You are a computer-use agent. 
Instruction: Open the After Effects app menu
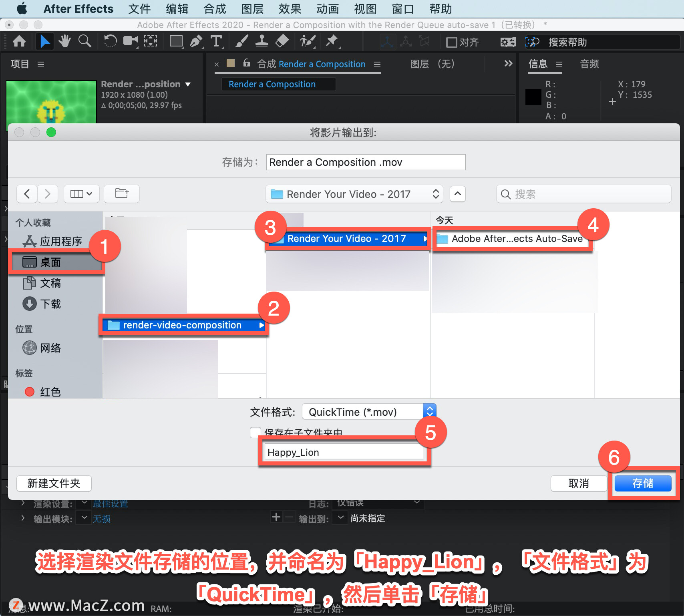tap(78, 9)
